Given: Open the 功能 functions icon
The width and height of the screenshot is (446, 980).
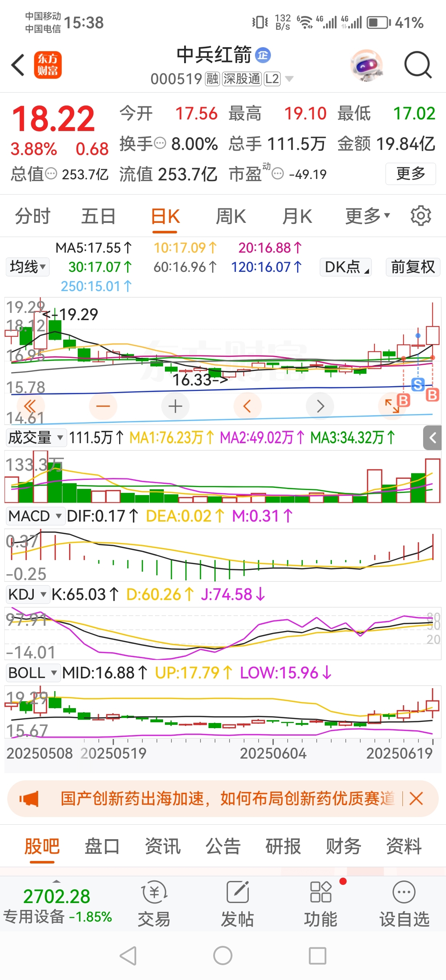Looking at the screenshot, I should 320,904.
